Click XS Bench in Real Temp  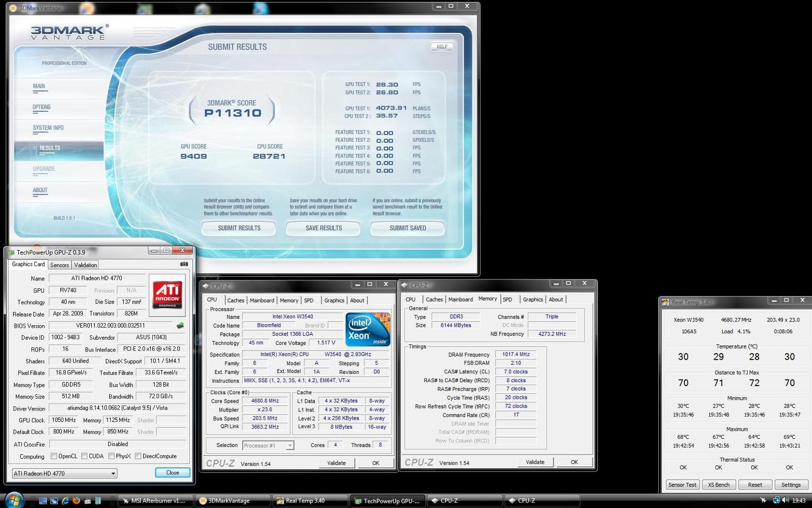click(x=719, y=485)
